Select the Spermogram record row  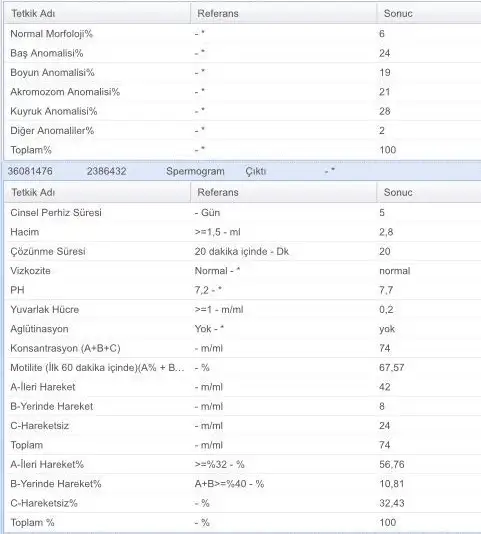[x=241, y=171]
